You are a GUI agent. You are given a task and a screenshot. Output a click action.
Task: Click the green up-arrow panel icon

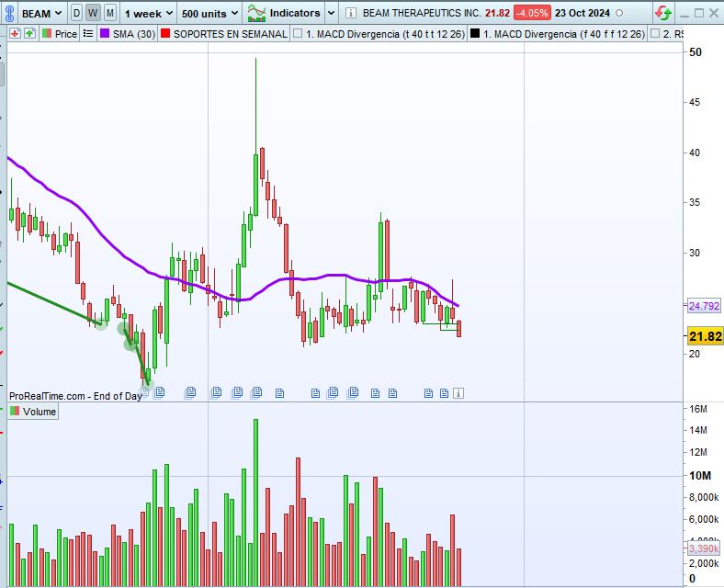[x=29, y=33]
